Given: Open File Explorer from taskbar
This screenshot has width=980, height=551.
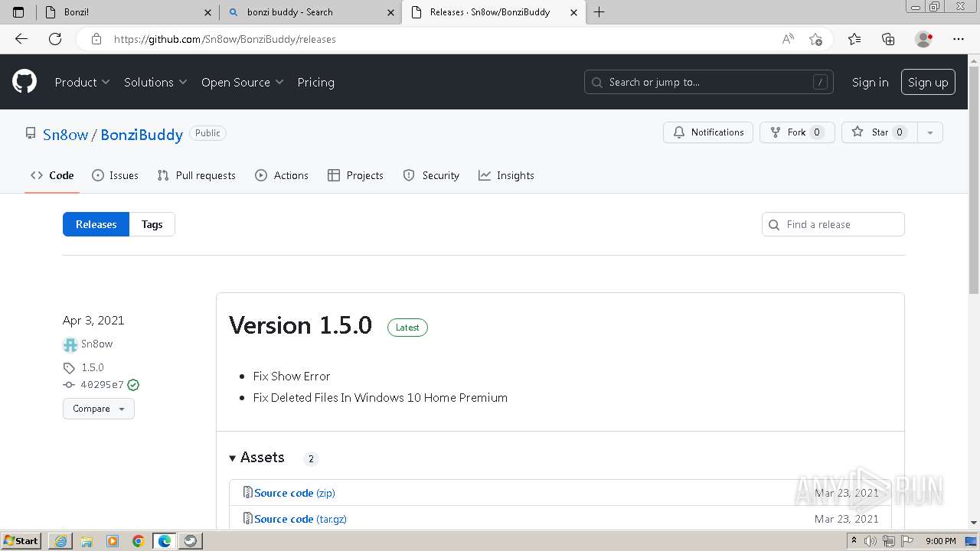Looking at the screenshot, I should click(87, 541).
